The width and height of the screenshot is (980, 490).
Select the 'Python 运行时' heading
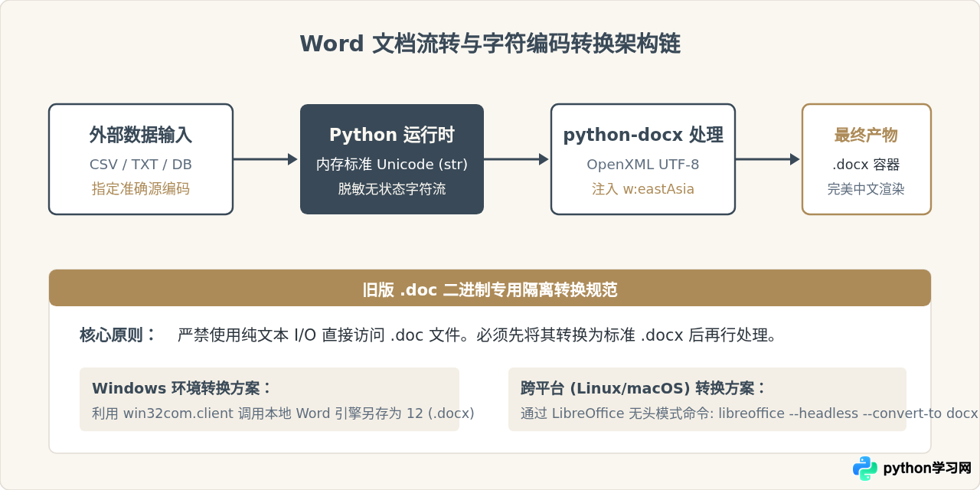click(392, 136)
